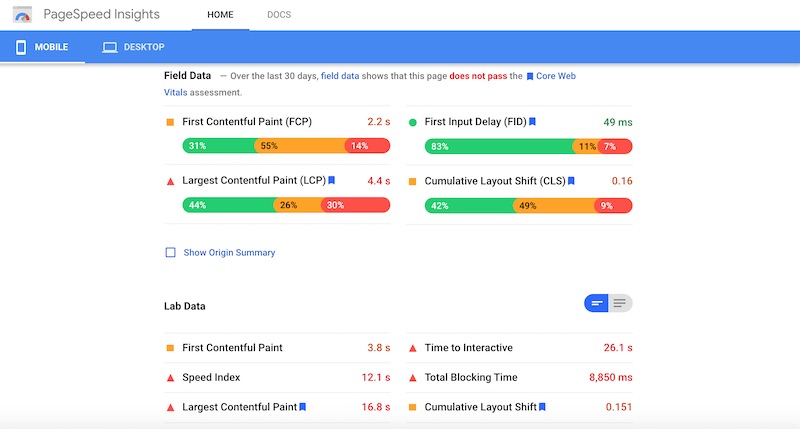Click the FCP distribution bar's 14% red segment
Image resolution: width=800 pixels, height=429 pixels.
coord(367,146)
